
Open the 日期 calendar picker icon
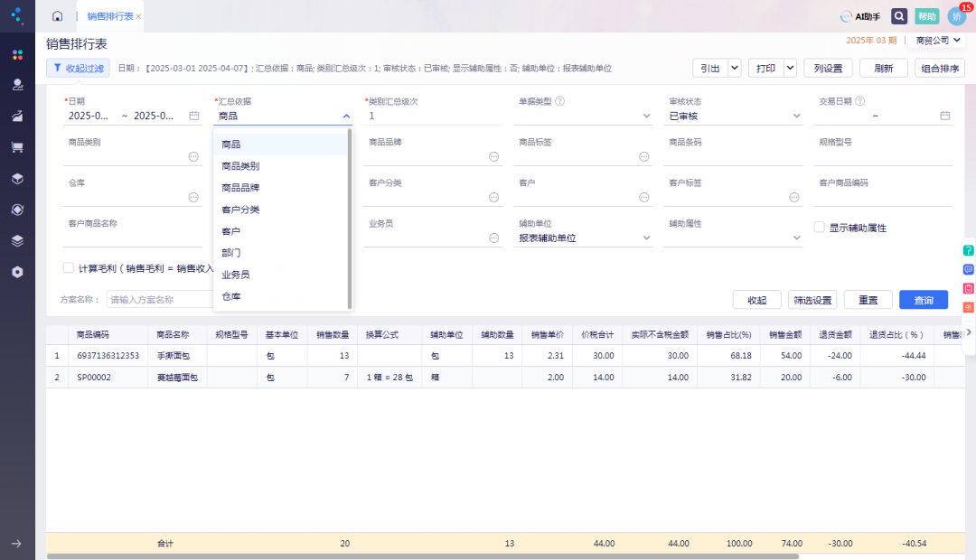pos(194,116)
